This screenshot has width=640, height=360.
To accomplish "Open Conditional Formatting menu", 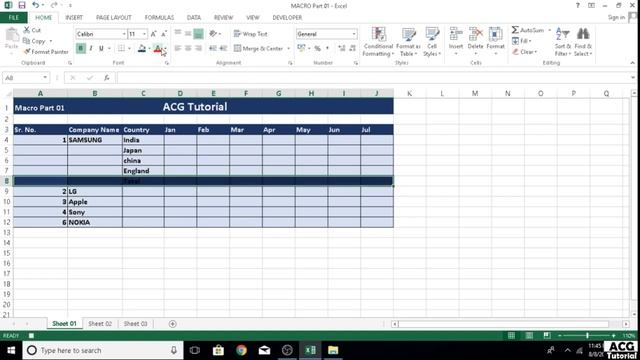I will tap(378, 42).
